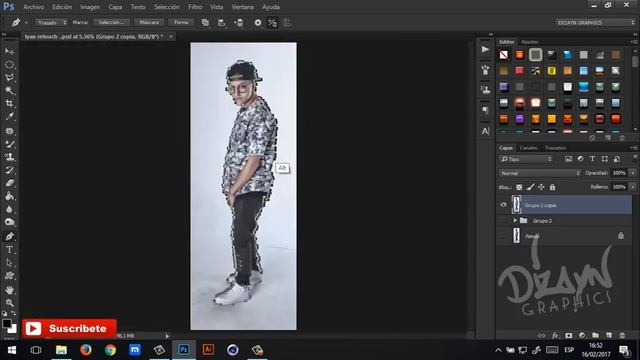This screenshot has width=640, height=360.
Task: Select the Magic Wand tool
Action: [9, 91]
